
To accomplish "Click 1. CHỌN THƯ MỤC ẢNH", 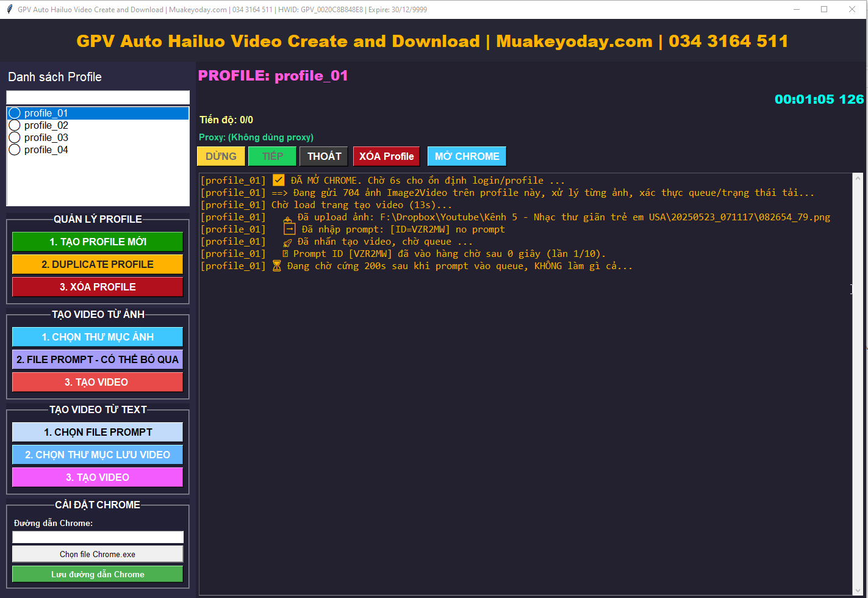I will coord(98,337).
